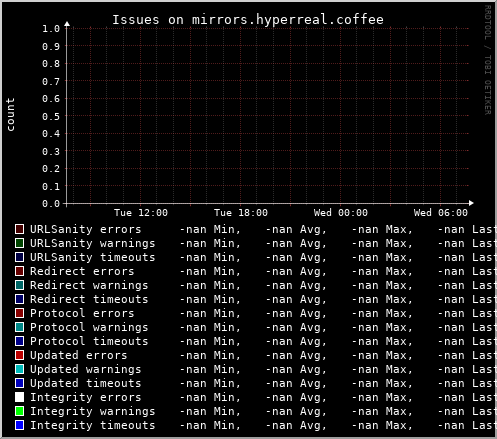Click the Protocol errors red swatch
Viewport: 497px width, 439px height.
(x=19, y=313)
